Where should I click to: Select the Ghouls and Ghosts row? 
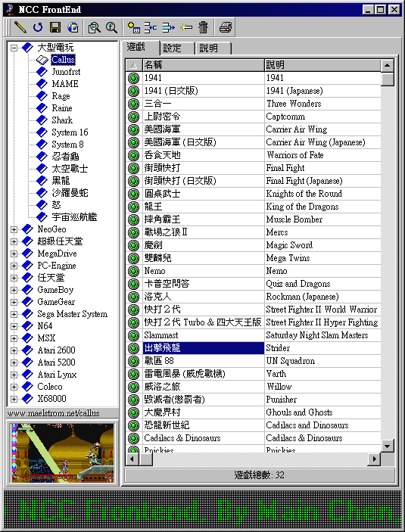(x=254, y=412)
